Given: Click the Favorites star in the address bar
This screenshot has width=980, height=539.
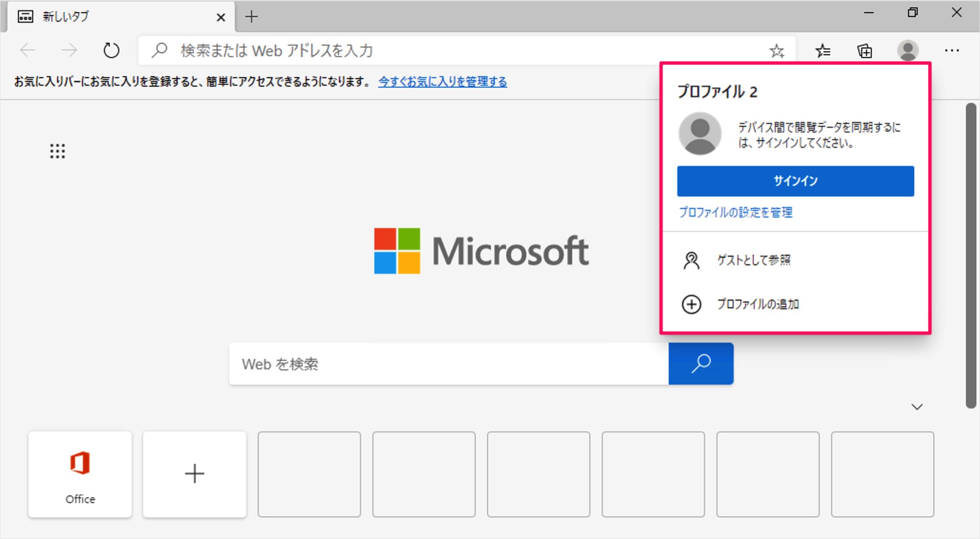Looking at the screenshot, I should pyautogui.click(x=777, y=51).
